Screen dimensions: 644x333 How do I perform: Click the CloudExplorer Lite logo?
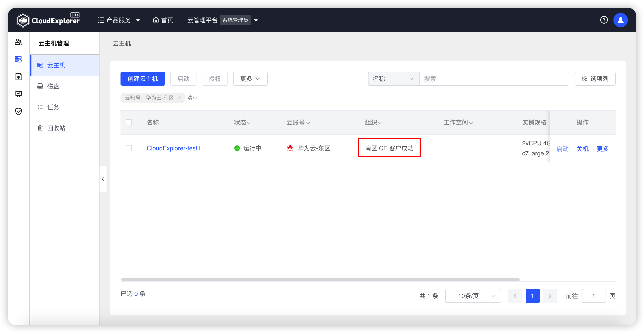(x=48, y=20)
